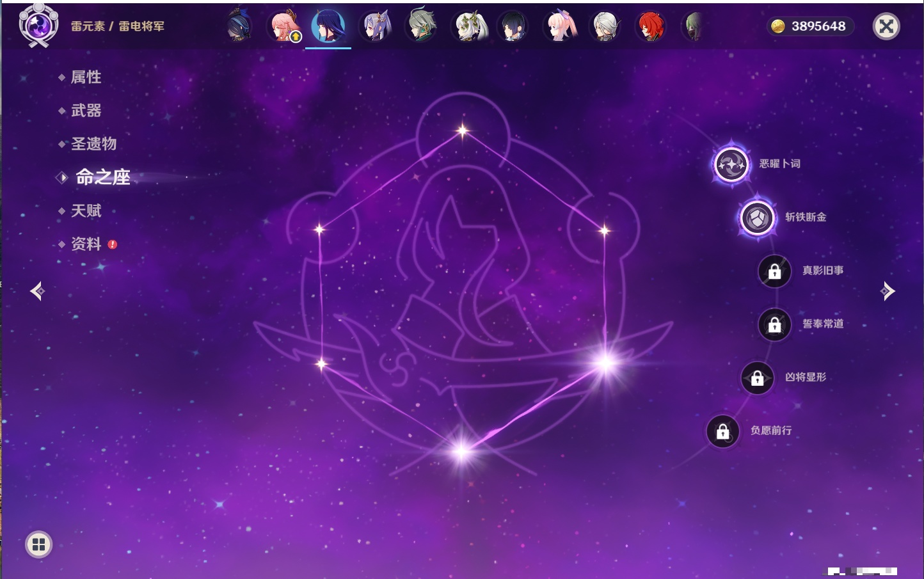Click the locked 真影旧事 constellation icon

(775, 271)
